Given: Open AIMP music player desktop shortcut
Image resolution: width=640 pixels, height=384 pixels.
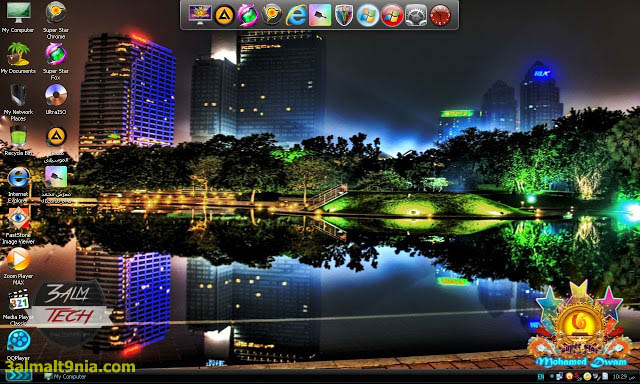Looking at the screenshot, I should pos(56,144).
